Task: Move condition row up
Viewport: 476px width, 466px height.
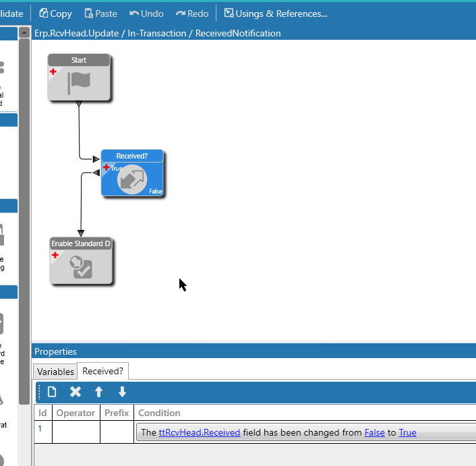Action: click(x=98, y=392)
